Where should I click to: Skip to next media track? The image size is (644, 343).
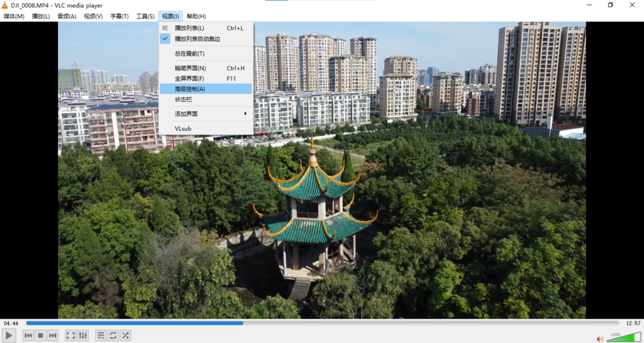(53, 335)
